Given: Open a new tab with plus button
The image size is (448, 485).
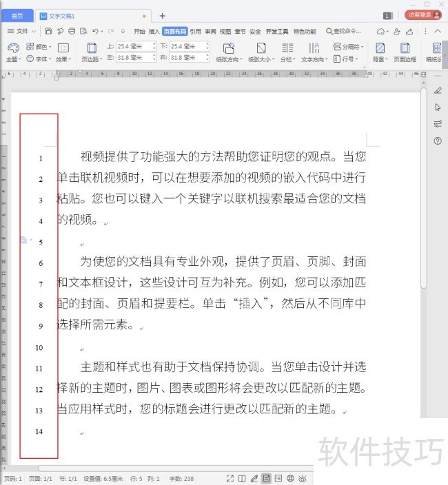Looking at the screenshot, I should click(x=162, y=16).
